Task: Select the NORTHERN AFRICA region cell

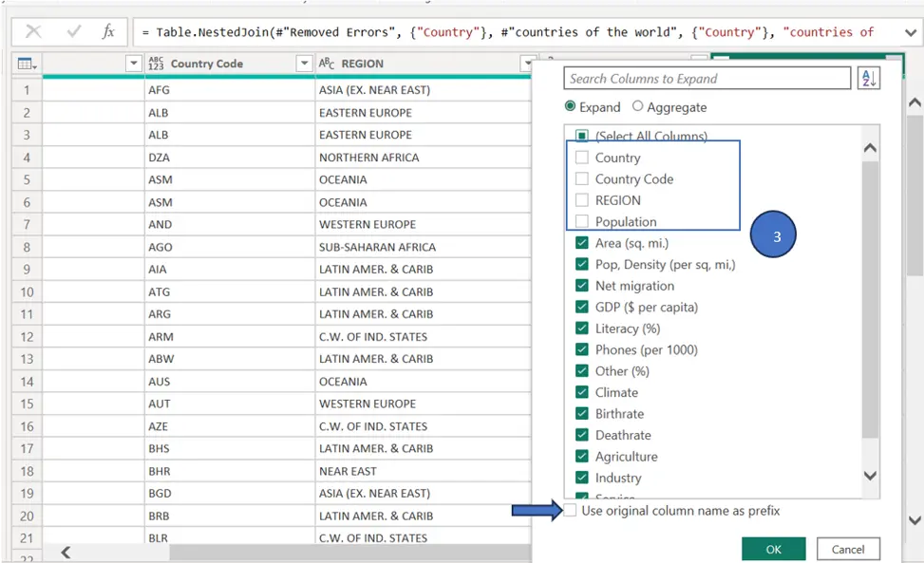Action: click(x=424, y=158)
